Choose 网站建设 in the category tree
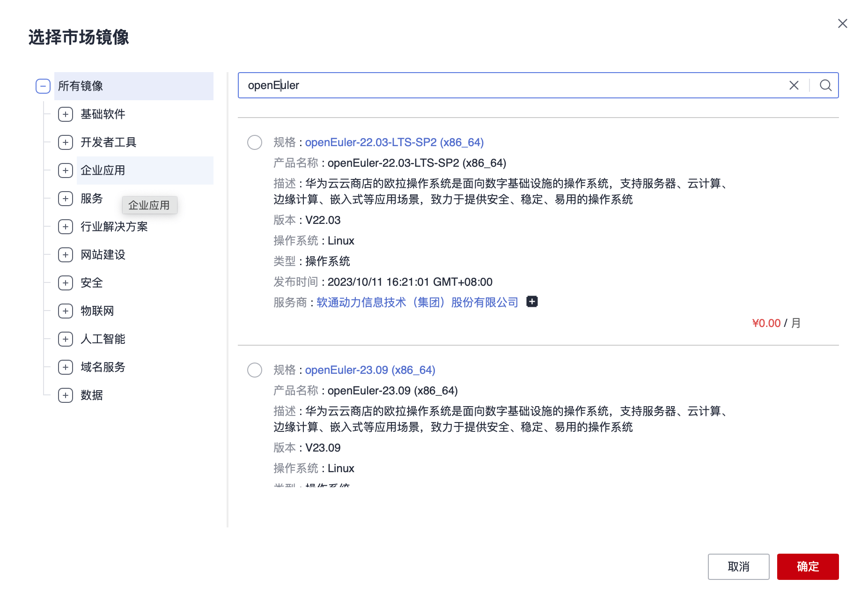868x608 pixels. coord(103,255)
